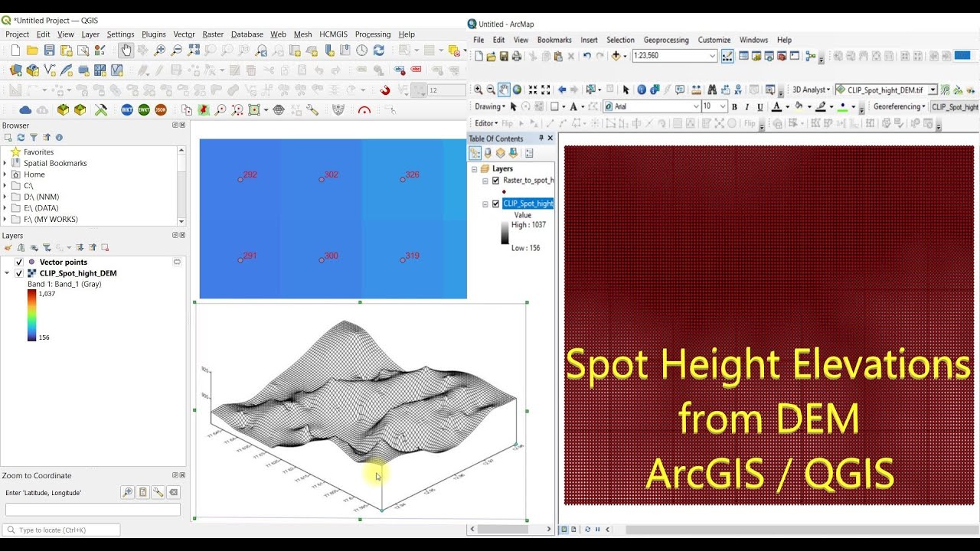Click ArcMap Go Back to previous extent arrow
The width and height of the screenshot is (980, 551).
tap(562, 90)
